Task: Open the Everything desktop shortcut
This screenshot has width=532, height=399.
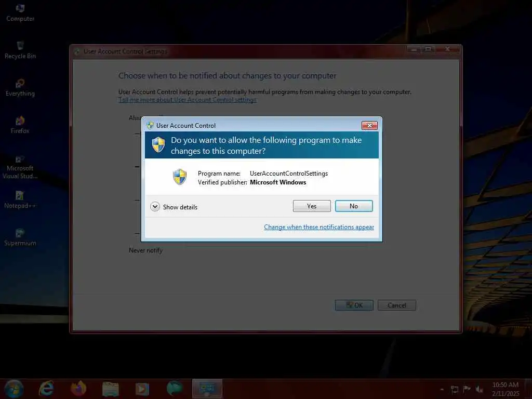Action: [x=20, y=88]
